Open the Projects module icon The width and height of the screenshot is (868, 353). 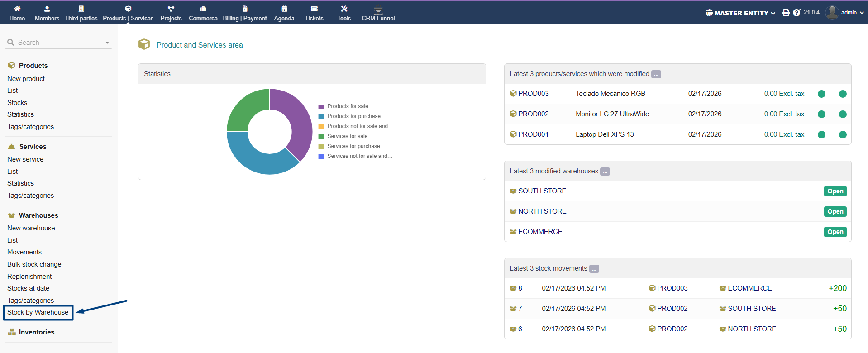tap(171, 9)
